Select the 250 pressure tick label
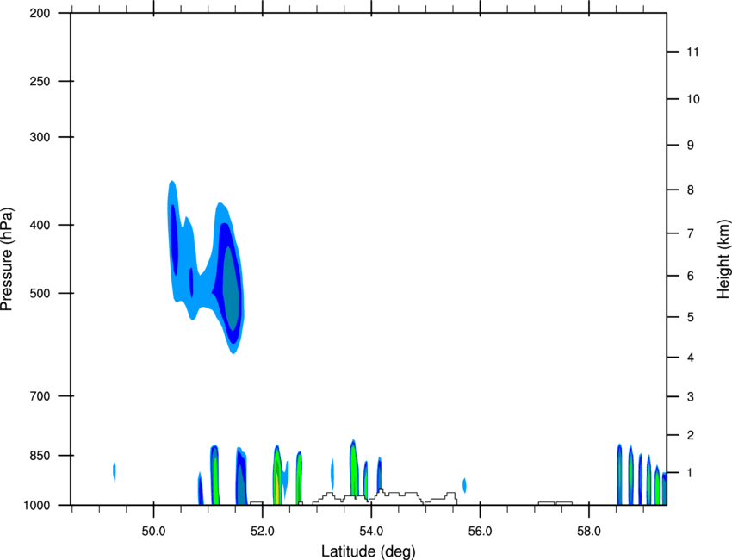 [40, 81]
